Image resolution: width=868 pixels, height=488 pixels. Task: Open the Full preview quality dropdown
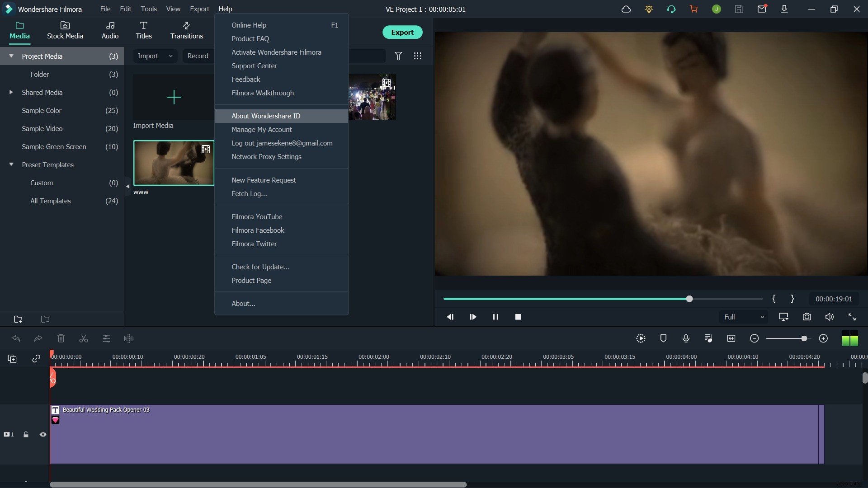744,317
